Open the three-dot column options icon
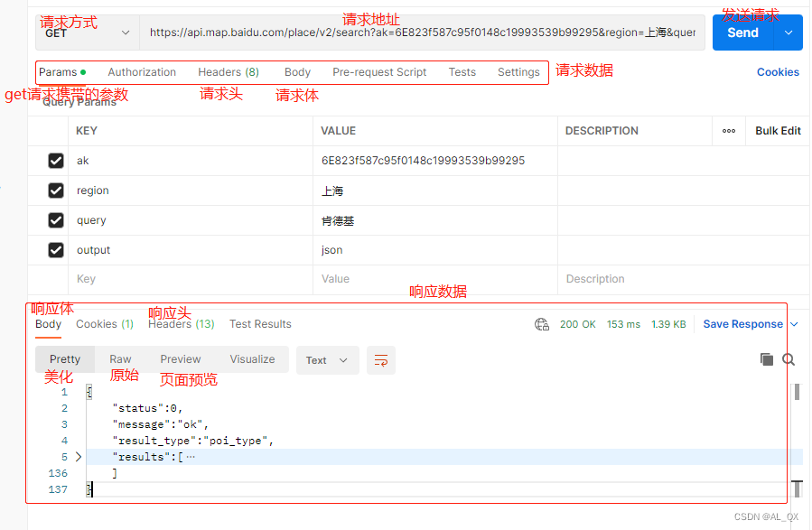 tap(729, 131)
